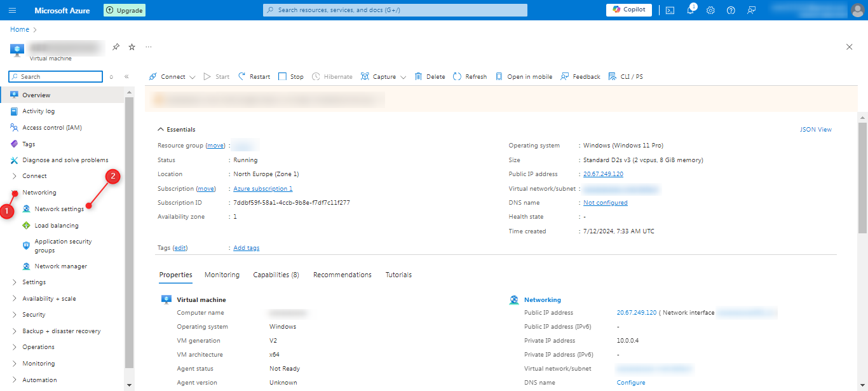Open the Feedback toolbar item
This screenshot has height=391, width=868.
[580, 76]
